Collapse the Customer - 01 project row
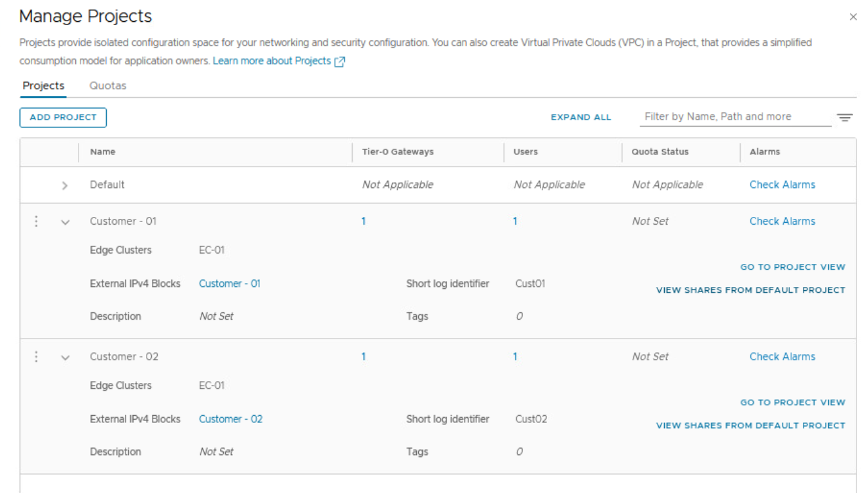868x493 pixels. point(64,222)
